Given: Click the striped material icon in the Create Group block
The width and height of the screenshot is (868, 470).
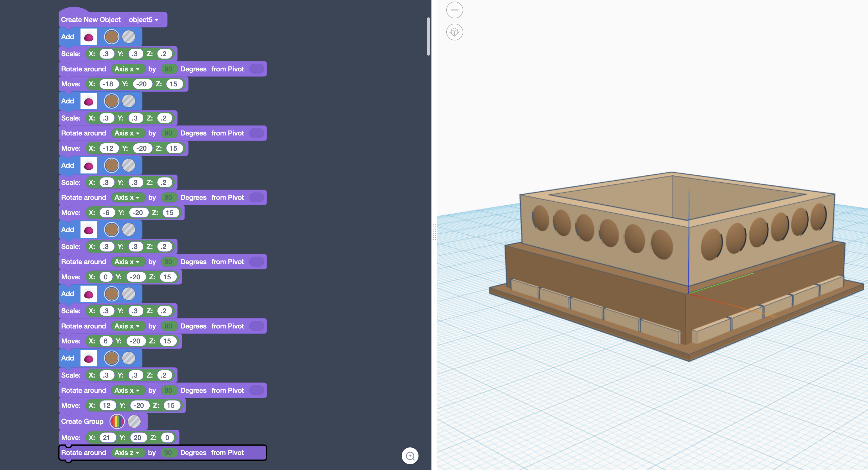Looking at the screenshot, I should (134, 421).
